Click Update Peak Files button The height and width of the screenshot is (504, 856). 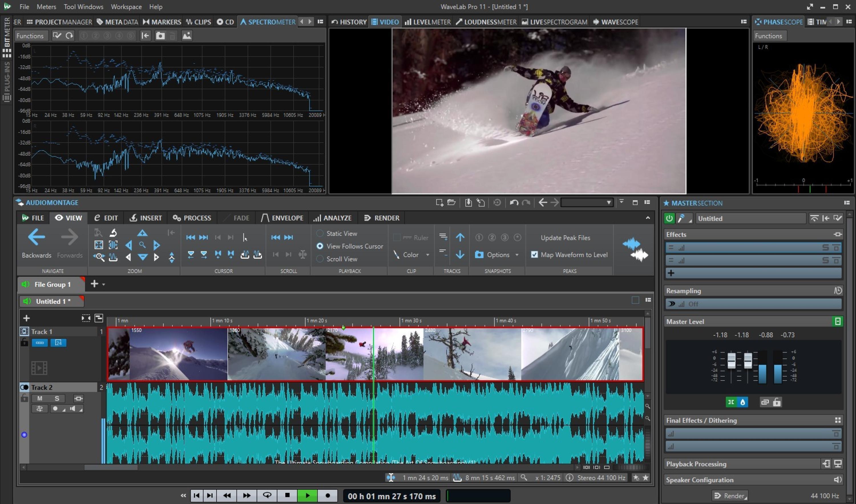565,238
